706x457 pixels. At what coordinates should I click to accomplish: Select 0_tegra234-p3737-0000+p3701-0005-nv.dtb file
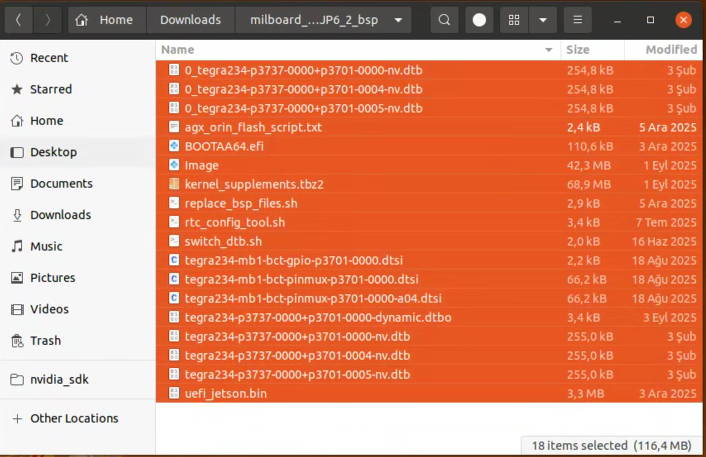[429, 108]
